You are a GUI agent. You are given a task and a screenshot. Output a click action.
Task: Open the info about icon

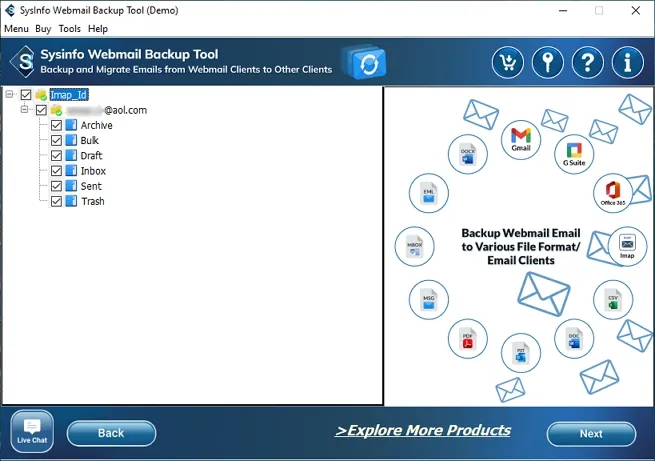point(627,63)
